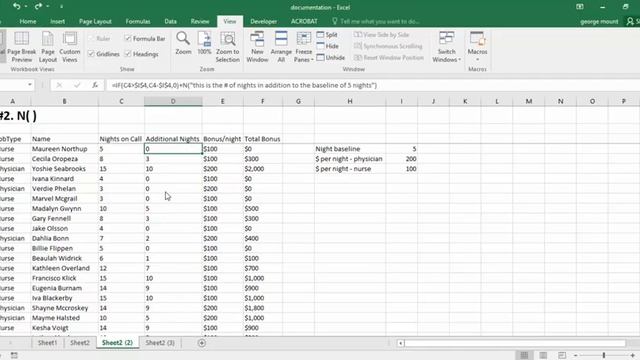
Task: Open the Developer ribbon tab
Action: [x=264, y=21]
